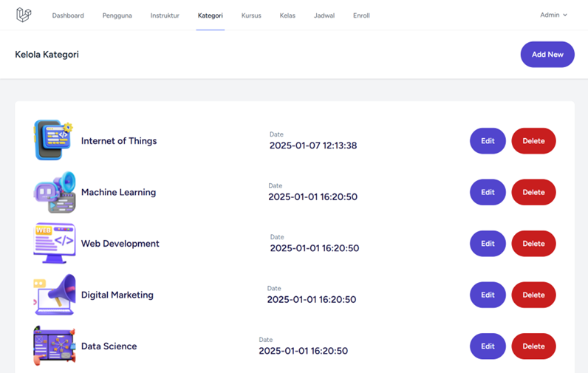588x373 pixels.
Task: Click the Digital Marketing title text
Action: (117, 295)
